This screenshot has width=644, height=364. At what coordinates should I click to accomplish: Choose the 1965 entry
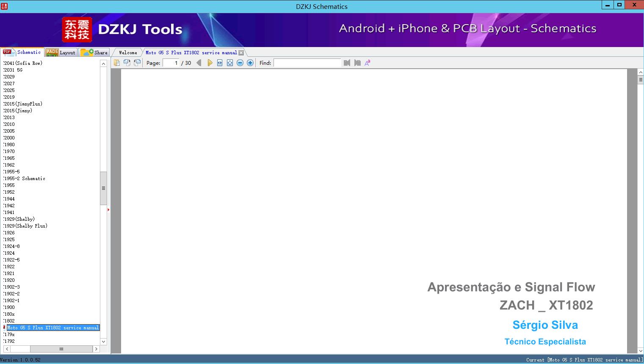9,158
